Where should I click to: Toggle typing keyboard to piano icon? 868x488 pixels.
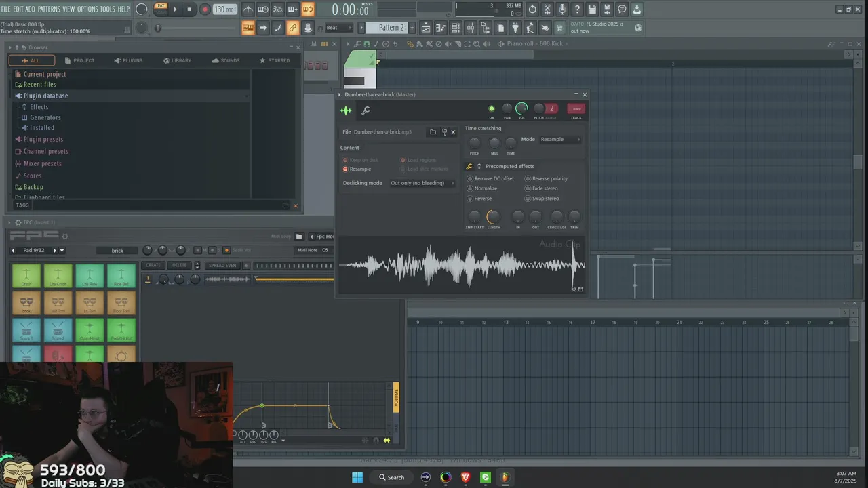(x=248, y=28)
